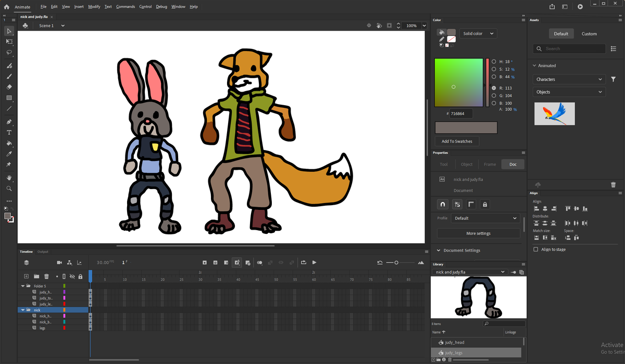Click the loop playback icon in the timeline
The height and width of the screenshot is (364, 625).
pyautogui.click(x=303, y=262)
